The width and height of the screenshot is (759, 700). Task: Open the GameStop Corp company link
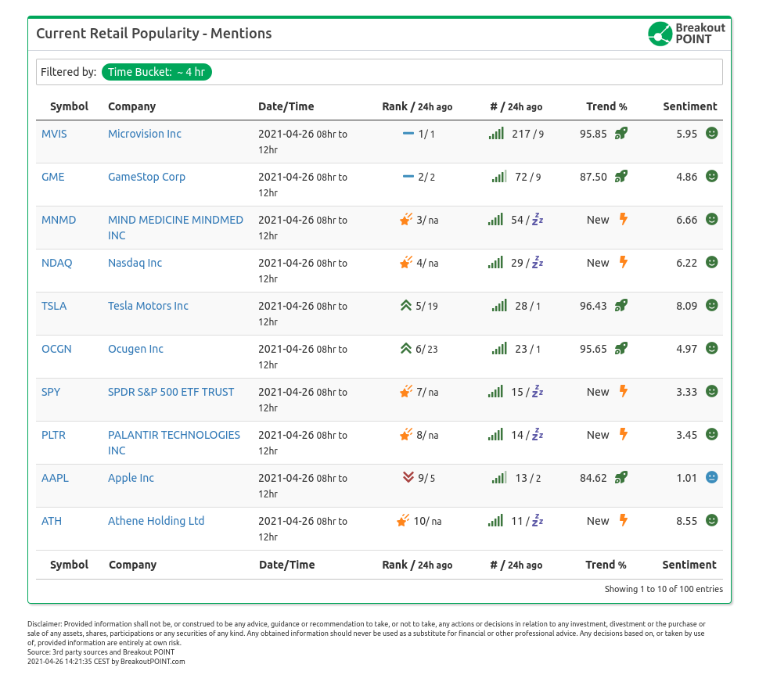(x=146, y=177)
